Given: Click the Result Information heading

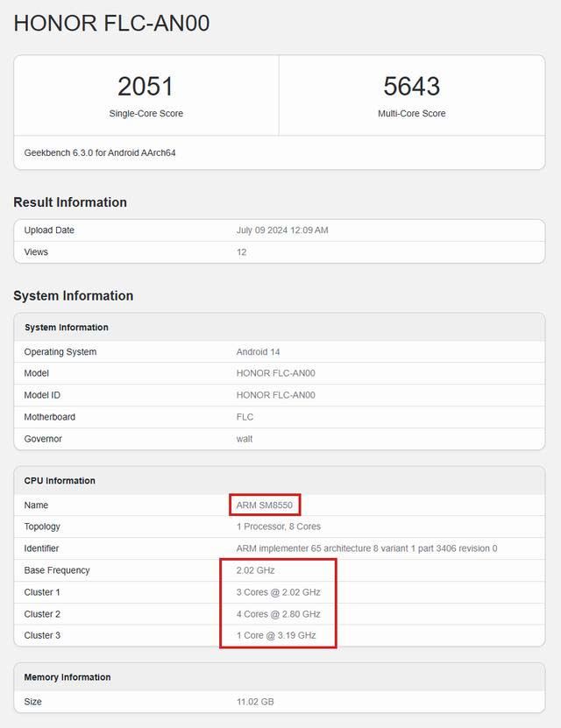Looking at the screenshot, I should pyautogui.click(x=70, y=202).
